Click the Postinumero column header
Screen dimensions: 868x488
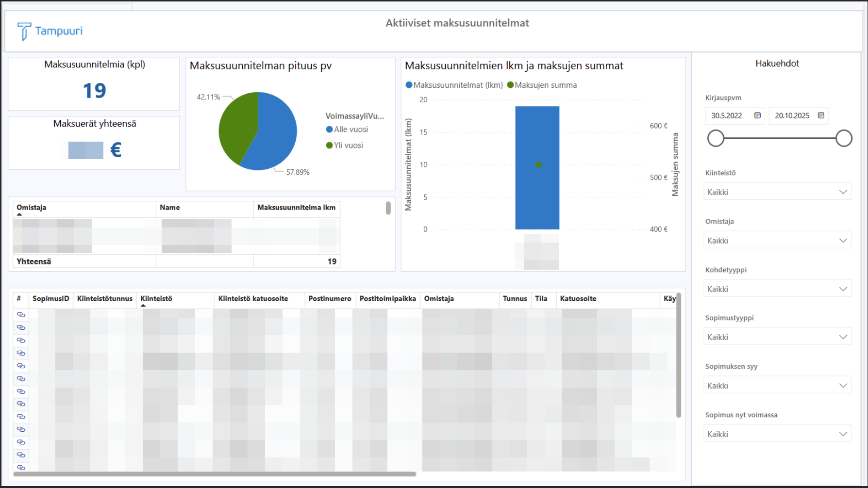(330, 299)
